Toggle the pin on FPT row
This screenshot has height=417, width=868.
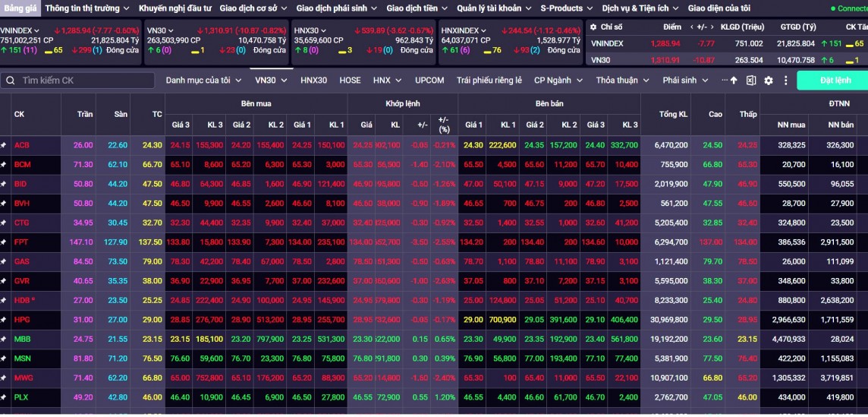tap(4, 242)
